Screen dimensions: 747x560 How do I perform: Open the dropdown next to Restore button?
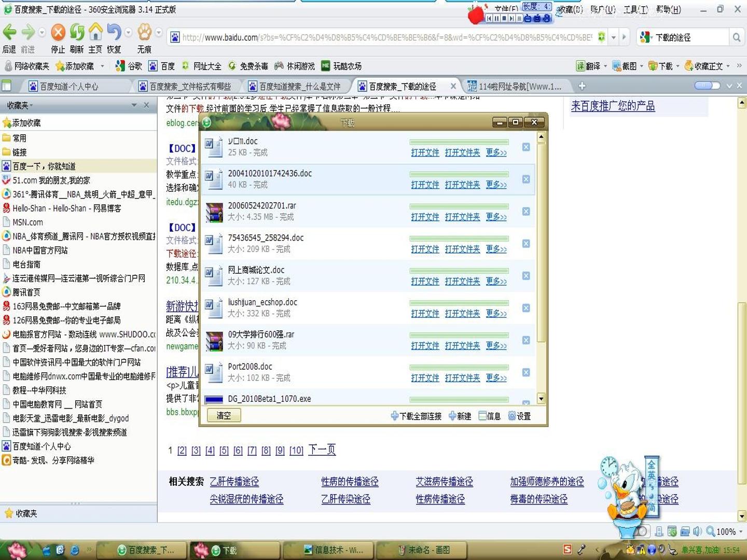(128, 32)
